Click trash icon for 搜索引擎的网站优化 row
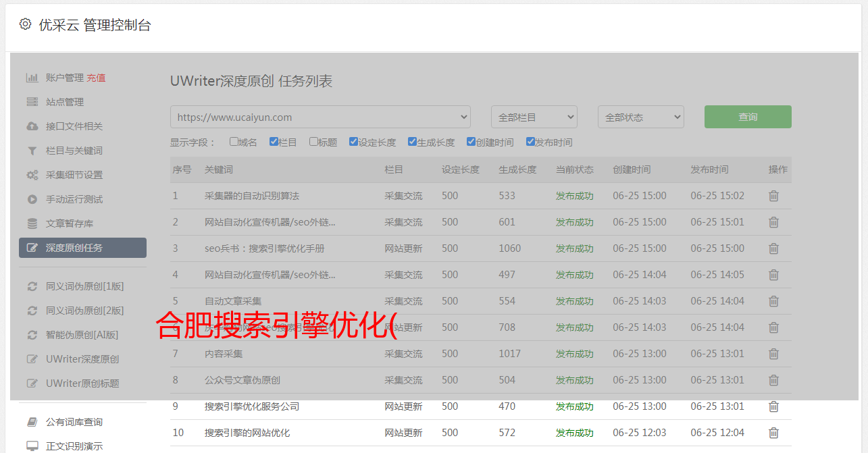The height and width of the screenshot is (453, 868). click(x=773, y=433)
